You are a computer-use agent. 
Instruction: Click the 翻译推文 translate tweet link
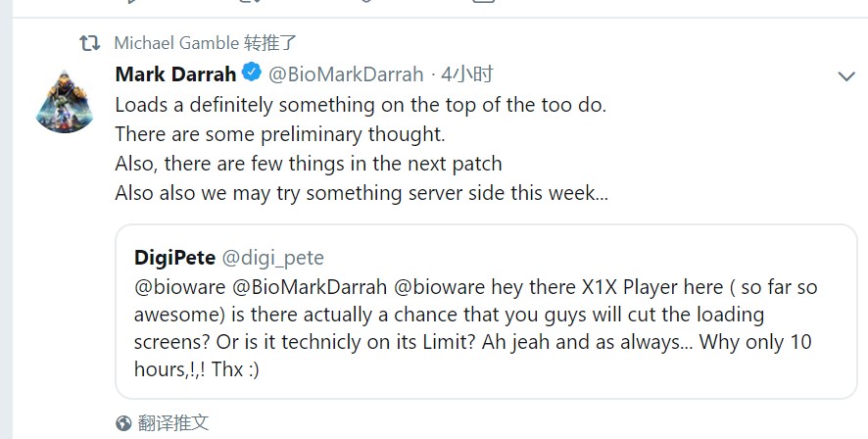pos(173,423)
